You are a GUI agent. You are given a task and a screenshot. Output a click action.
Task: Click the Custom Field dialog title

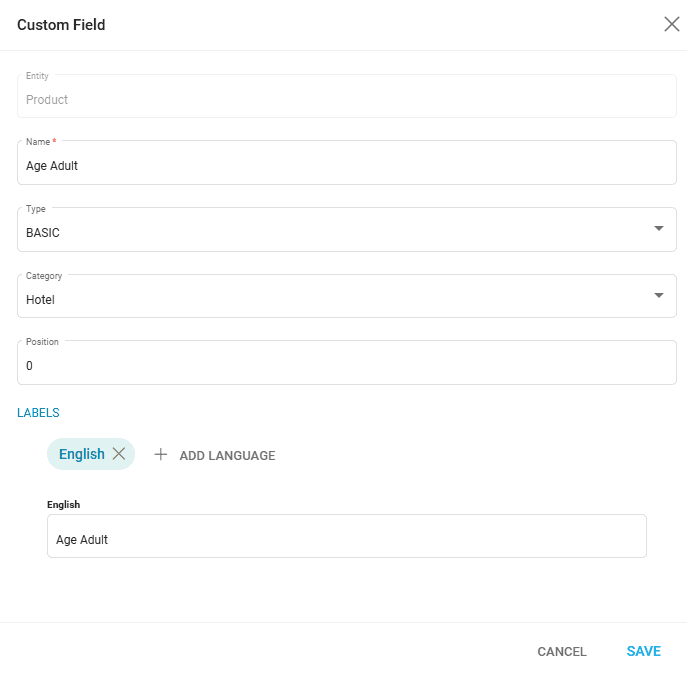tap(61, 25)
